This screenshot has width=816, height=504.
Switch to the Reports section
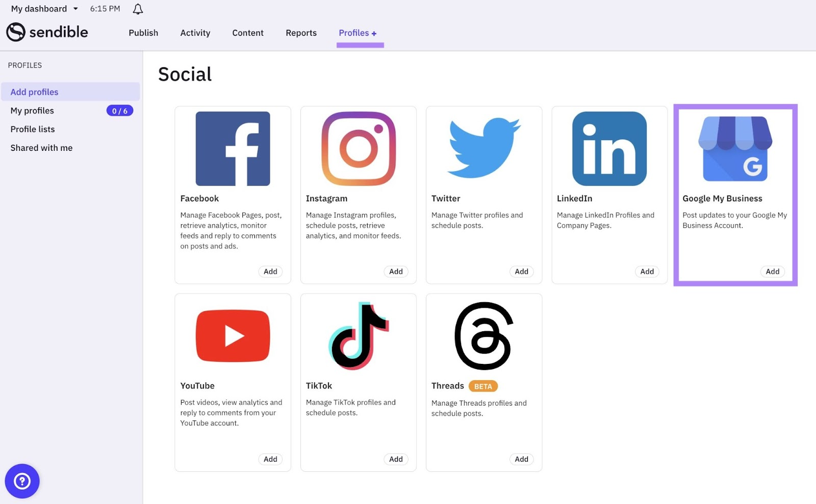[301, 33]
